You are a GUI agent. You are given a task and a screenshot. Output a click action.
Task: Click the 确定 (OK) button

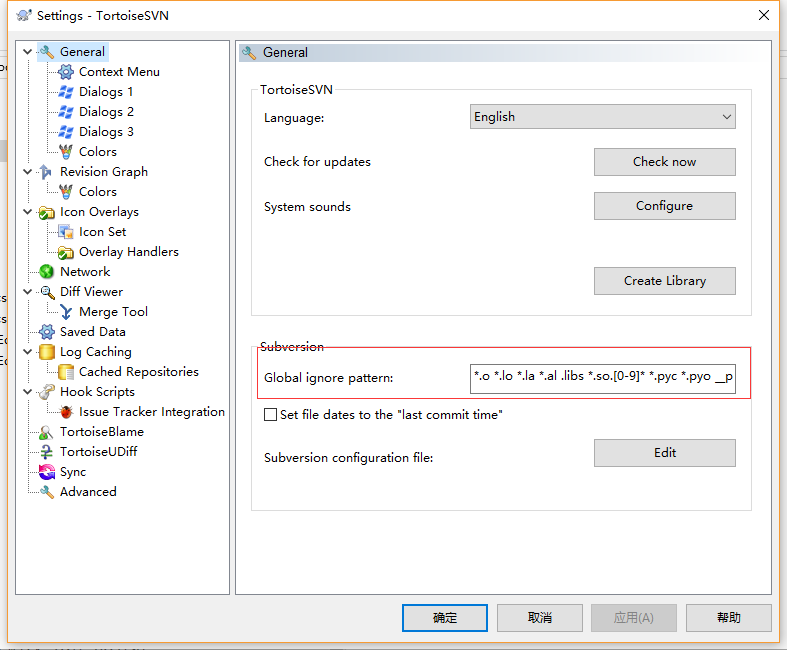445,617
